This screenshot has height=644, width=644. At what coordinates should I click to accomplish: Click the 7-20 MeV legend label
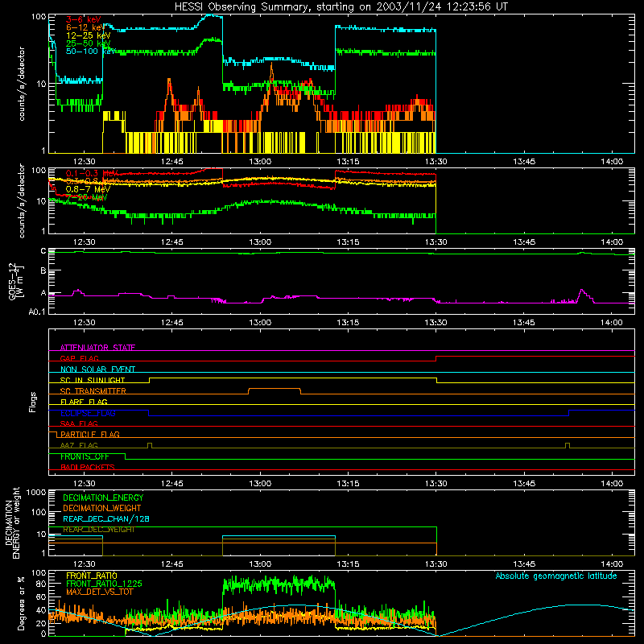point(86,197)
